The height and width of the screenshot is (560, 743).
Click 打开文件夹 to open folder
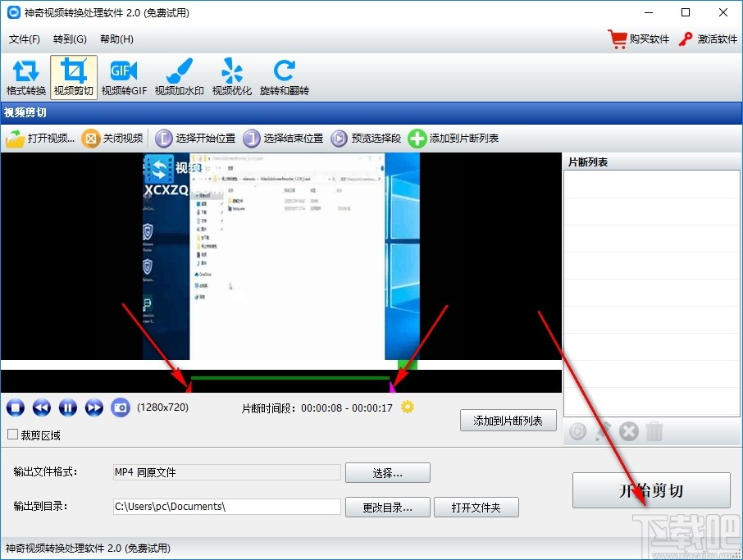(x=476, y=508)
